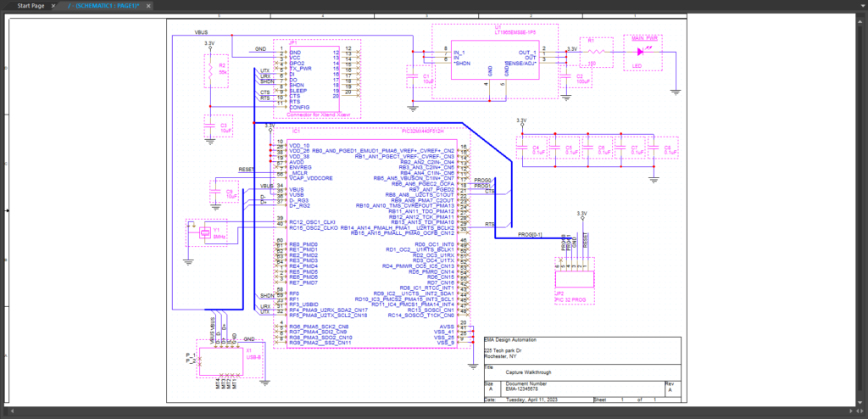Click the RTS net label near pin 30

[489, 224]
